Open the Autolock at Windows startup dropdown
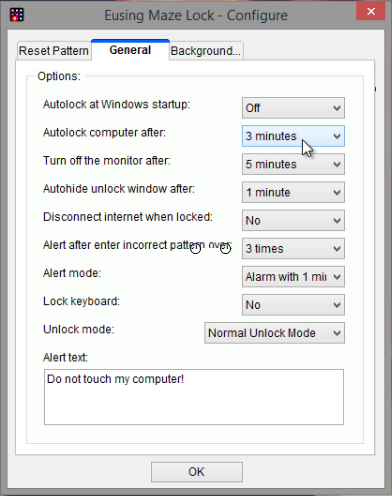The width and height of the screenshot is (392, 496). [x=293, y=108]
